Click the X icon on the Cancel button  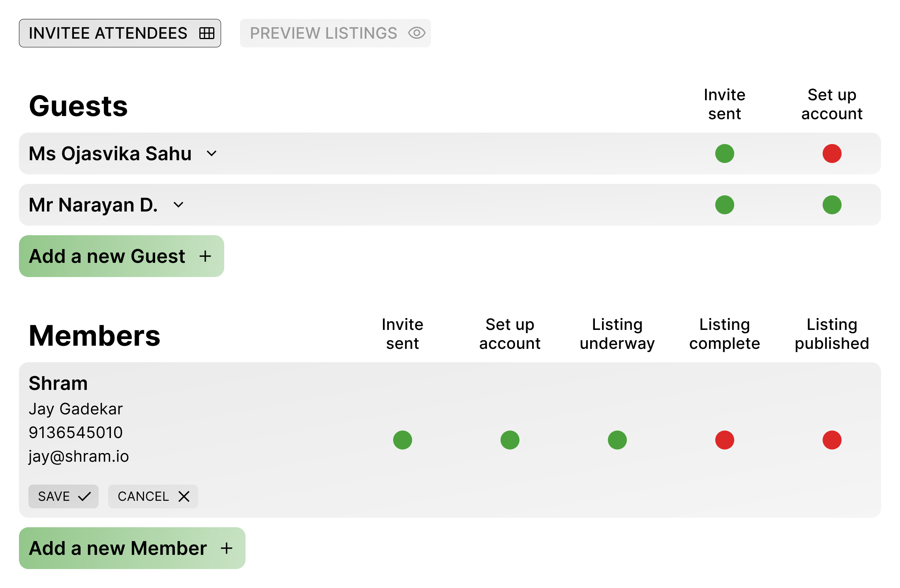(184, 496)
